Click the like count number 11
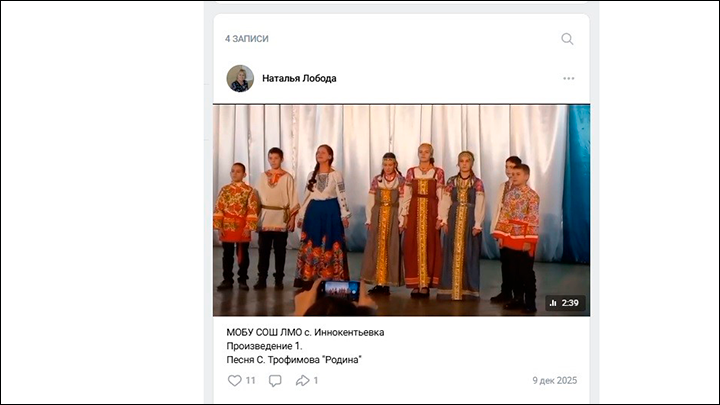The image size is (720, 405). [251, 381]
